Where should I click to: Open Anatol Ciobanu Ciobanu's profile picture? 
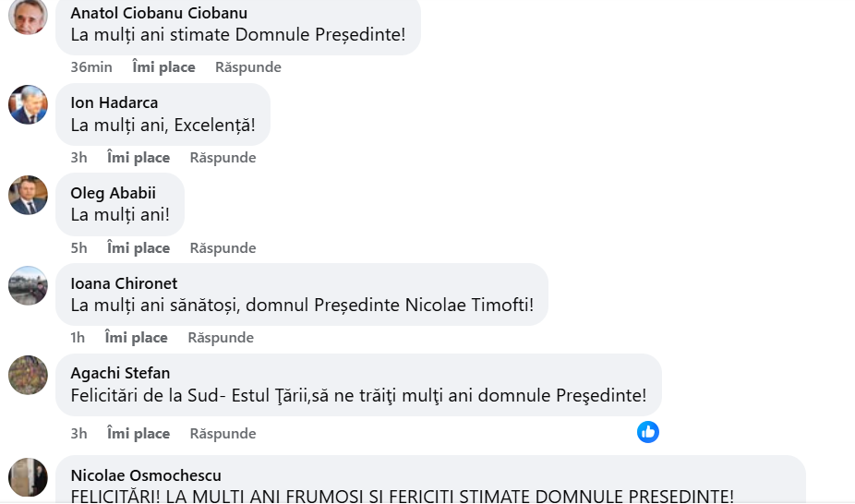(28, 16)
